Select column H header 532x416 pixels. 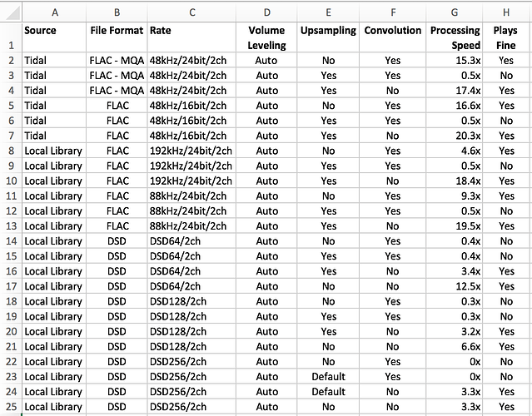506,12
